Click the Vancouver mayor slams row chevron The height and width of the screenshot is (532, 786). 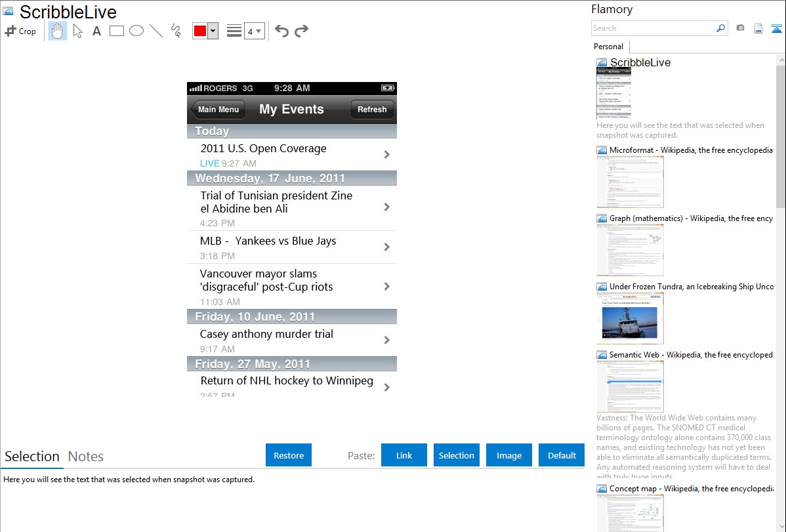pyautogui.click(x=386, y=286)
